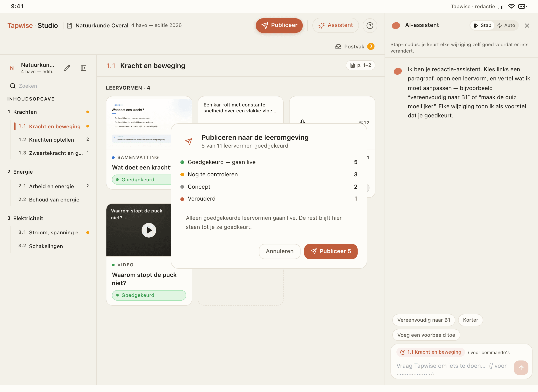Select chapter 3 Elektriciteit
This screenshot has height=392, width=538.
48,218
